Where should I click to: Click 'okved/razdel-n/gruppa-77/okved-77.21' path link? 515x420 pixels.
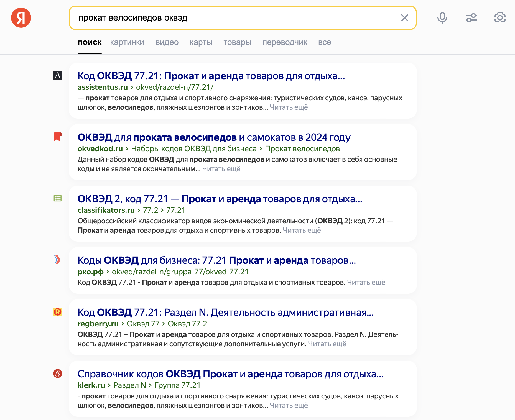(180, 272)
